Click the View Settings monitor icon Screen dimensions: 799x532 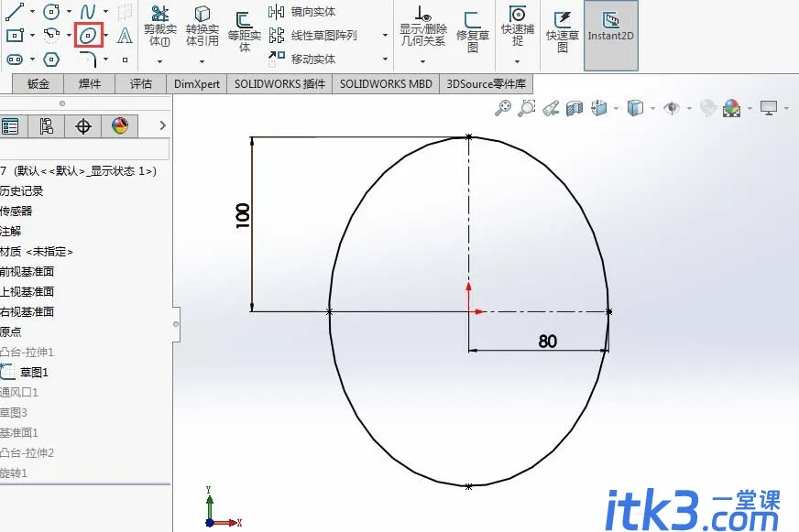pos(769,108)
